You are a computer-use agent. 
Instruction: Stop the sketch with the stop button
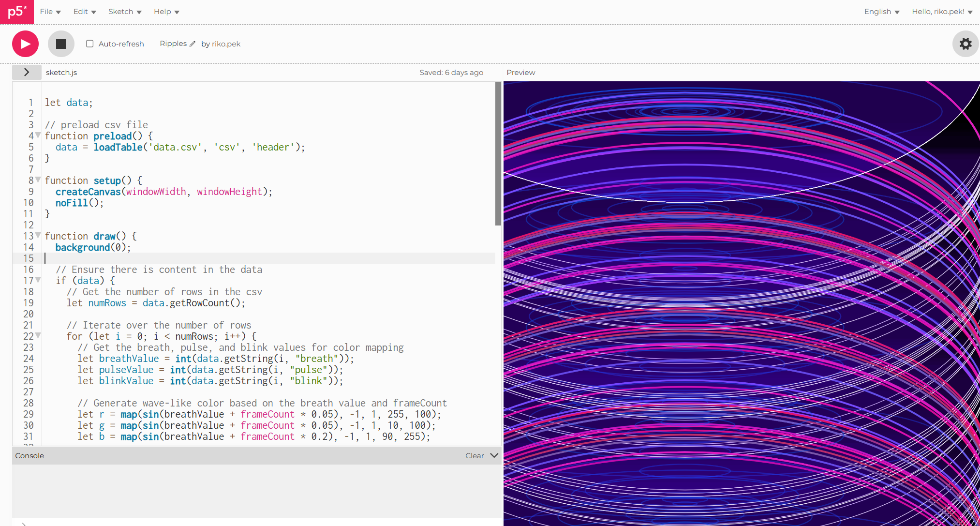point(61,44)
